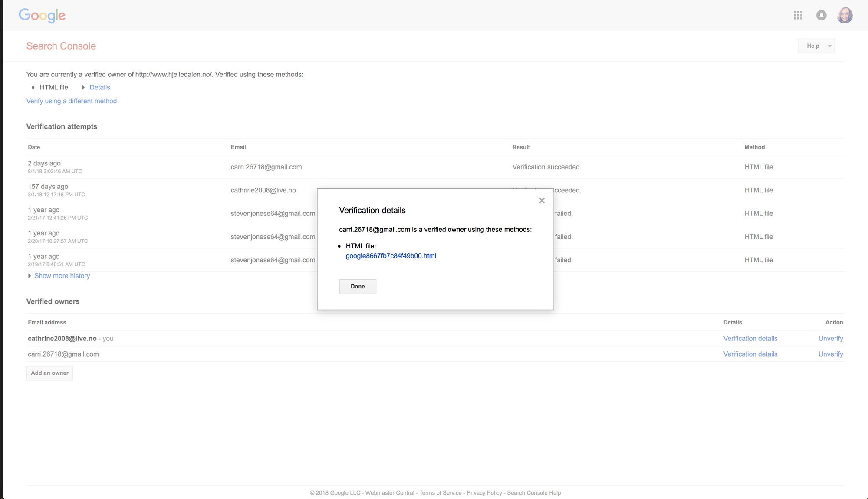Open the Help dropdown
The height and width of the screenshot is (499, 868).
[x=816, y=46]
